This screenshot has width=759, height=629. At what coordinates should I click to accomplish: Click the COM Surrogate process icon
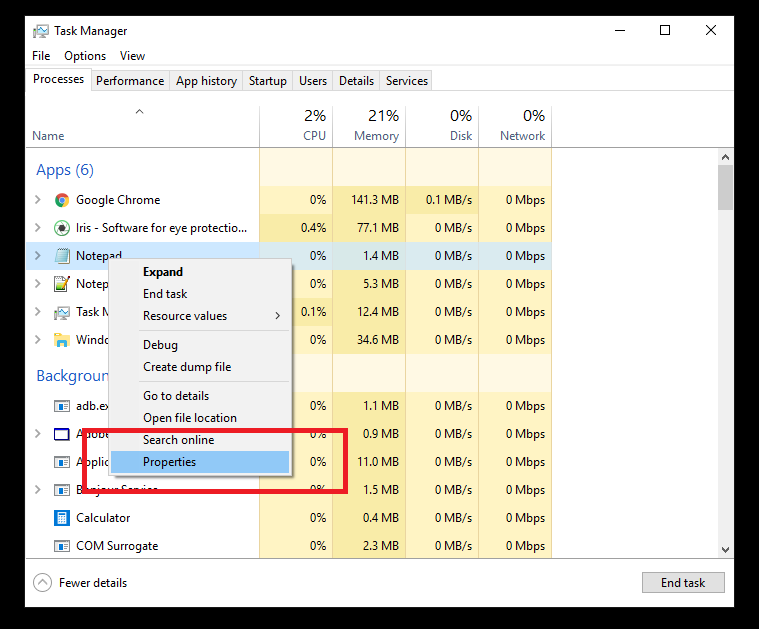[x=61, y=546]
